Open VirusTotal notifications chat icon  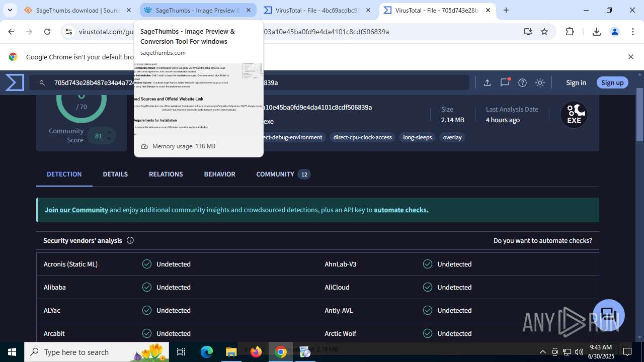tap(505, 82)
